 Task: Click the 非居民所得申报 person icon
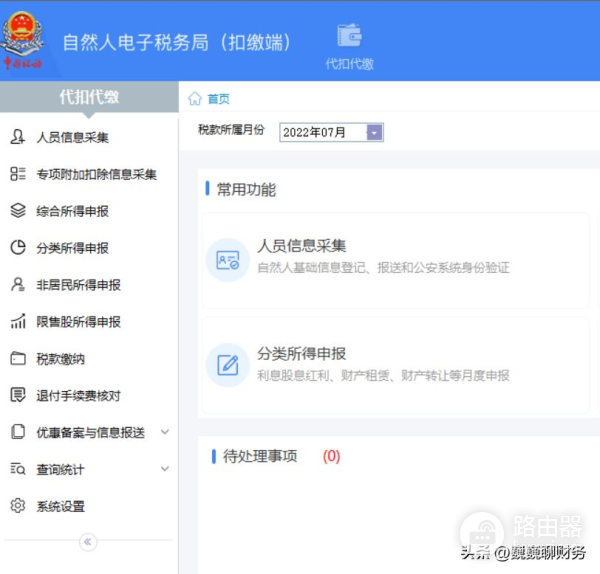[x=18, y=284]
